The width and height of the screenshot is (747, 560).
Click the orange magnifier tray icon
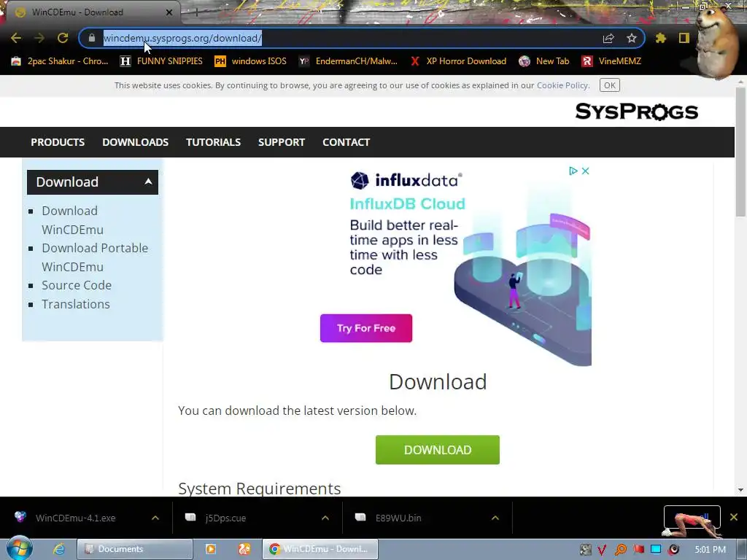[620, 550]
